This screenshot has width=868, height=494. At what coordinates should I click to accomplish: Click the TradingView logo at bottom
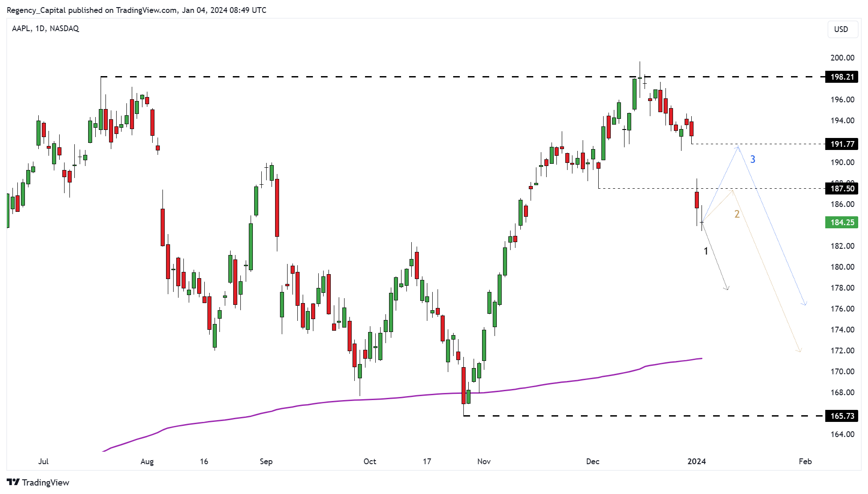coord(38,482)
